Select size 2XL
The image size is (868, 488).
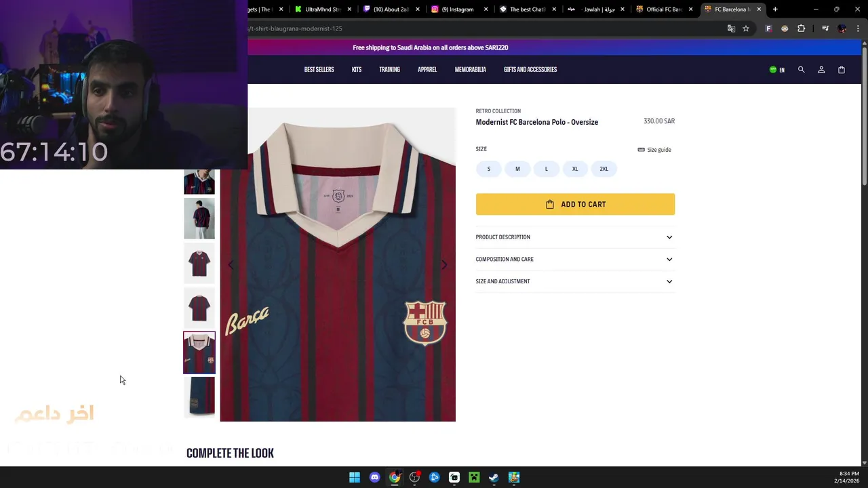tap(604, 169)
